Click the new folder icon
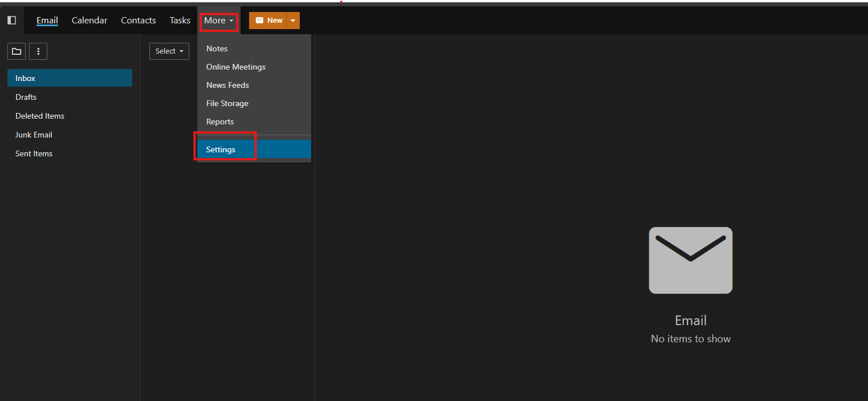The height and width of the screenshot is (401, 868). 17,51
